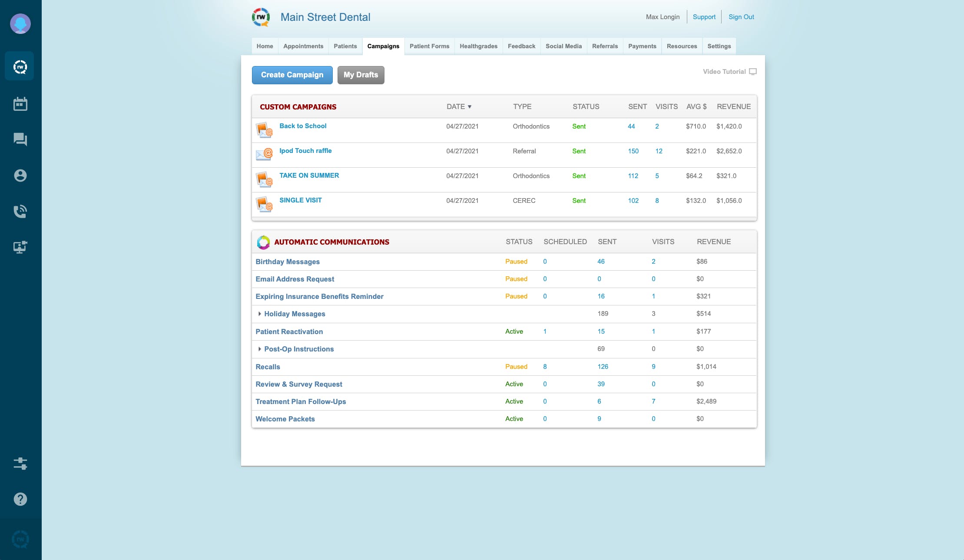
Task: Open Ipod Touch raffle email thumbnail icon
Action: [x=264, y=154]
